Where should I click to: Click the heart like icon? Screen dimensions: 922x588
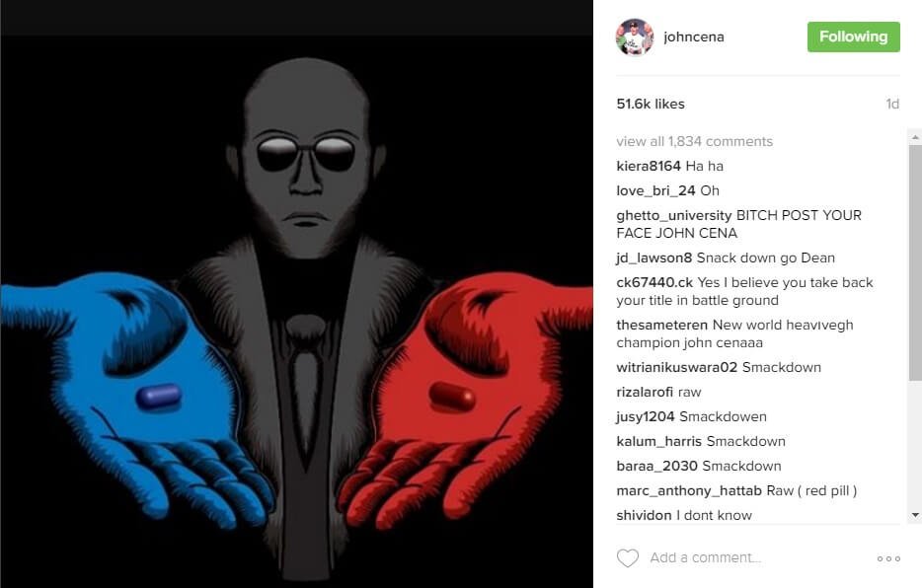pyautogui.click(x=628, y=558)
